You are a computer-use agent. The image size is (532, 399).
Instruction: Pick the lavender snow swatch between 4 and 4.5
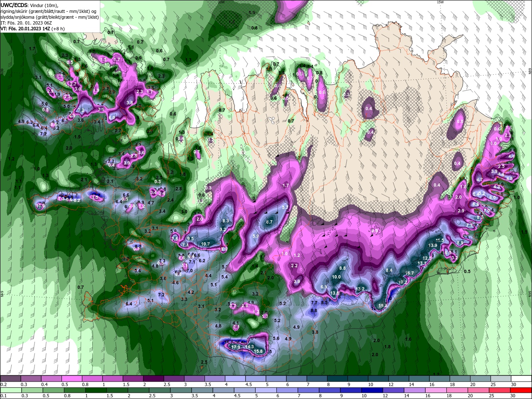coord(235,379)
